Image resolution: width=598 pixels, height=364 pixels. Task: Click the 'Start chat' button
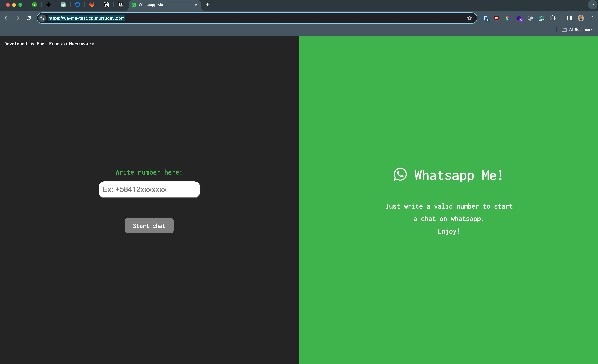point(149,226)
